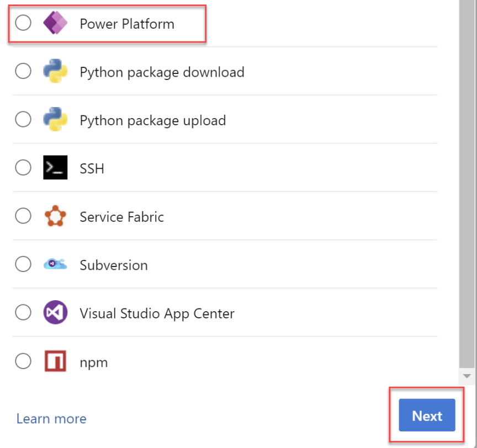Click the Visual Studio App Center icon
This screenshot has width=477, height=448.
coord(55,312)
